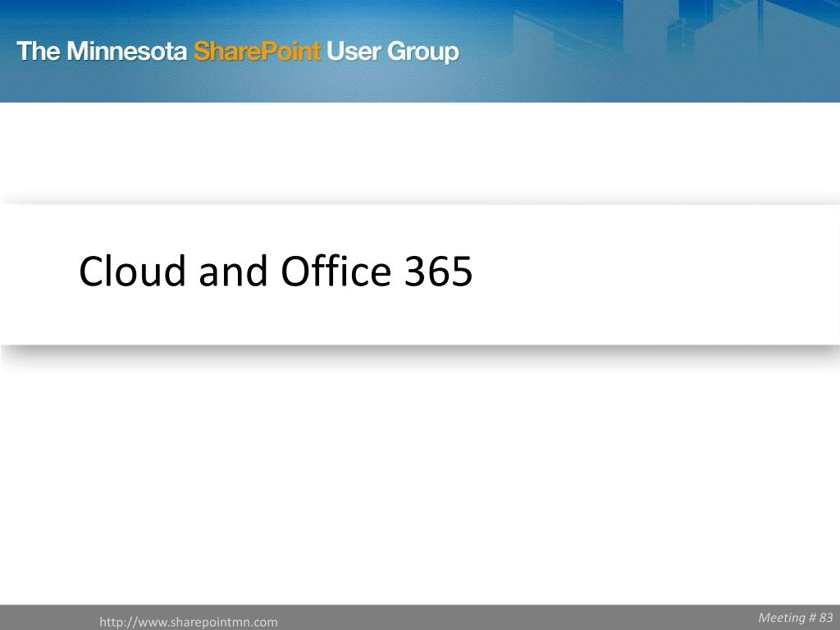Open the http://www.sharepointmn.com link
The image size is (840, 630).
pyautogui.click(x=189, y=622)
